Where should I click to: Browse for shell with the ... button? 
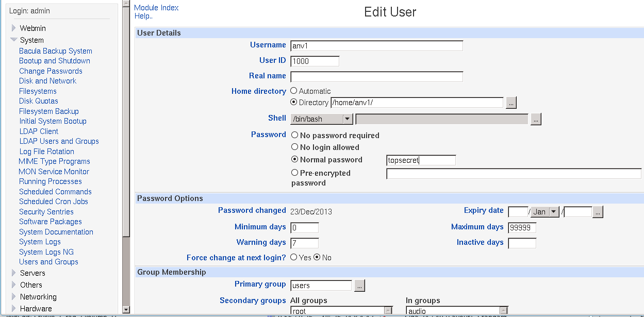[536, 119]
